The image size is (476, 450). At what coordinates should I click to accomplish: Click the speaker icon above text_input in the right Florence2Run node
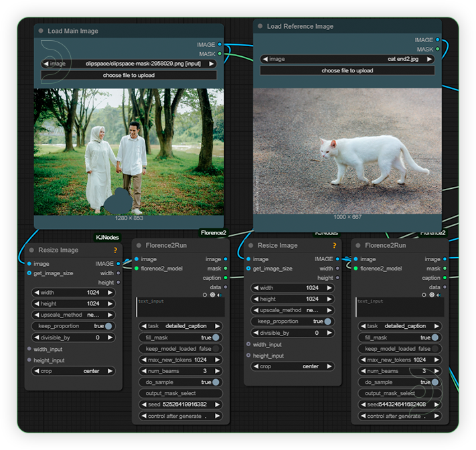point(439,295)
